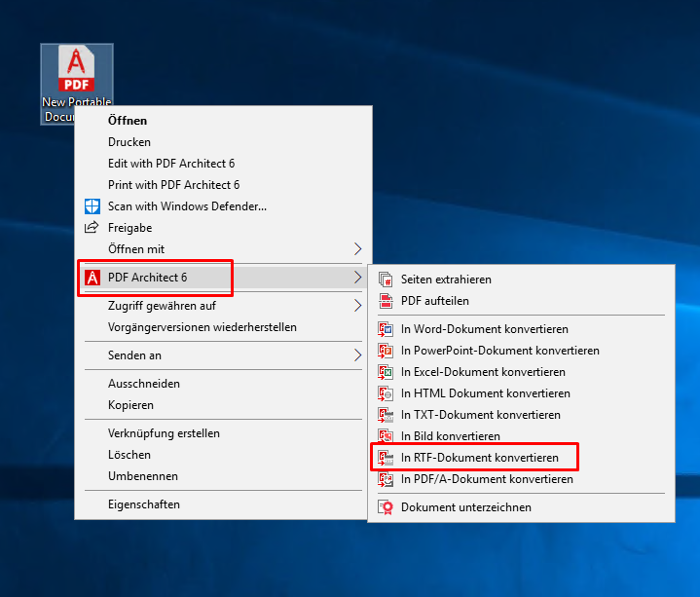Select Print with PDF Architect 6

pos(223,185)
